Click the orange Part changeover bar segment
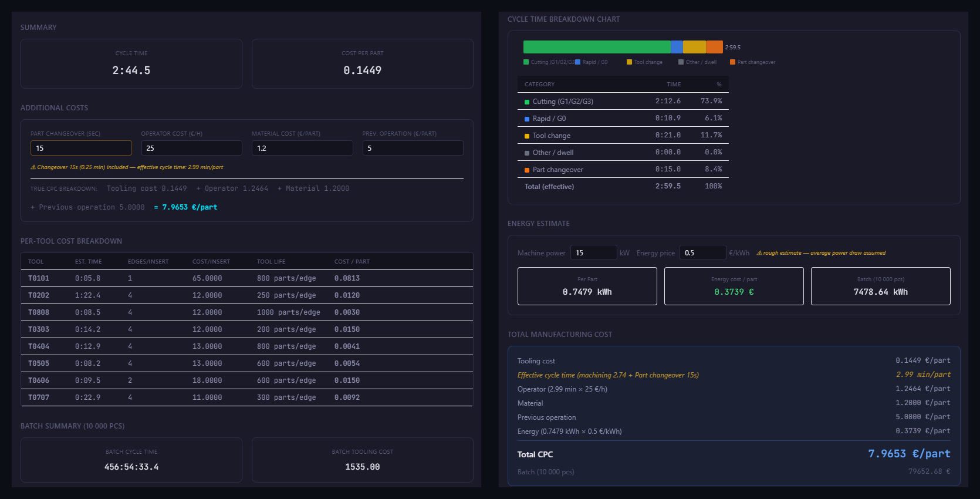This screenshot has width=980, height=499. (x=715, y=47)
